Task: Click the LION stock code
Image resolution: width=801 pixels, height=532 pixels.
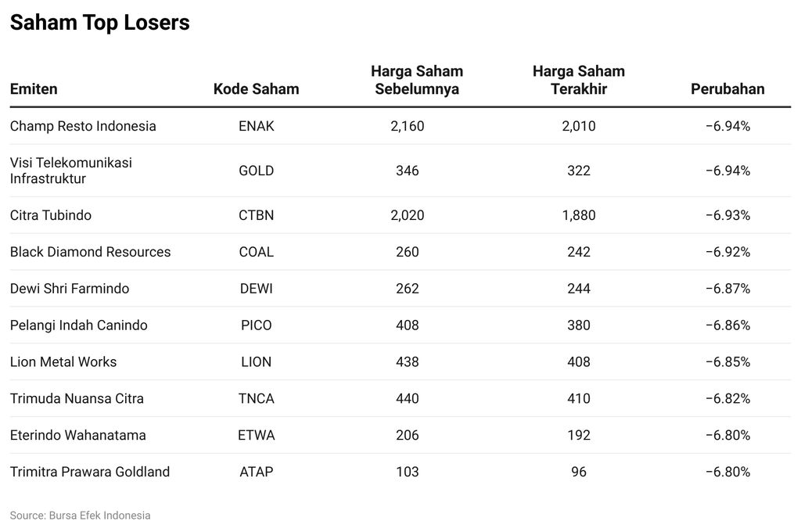Action: tap(256, 362)
